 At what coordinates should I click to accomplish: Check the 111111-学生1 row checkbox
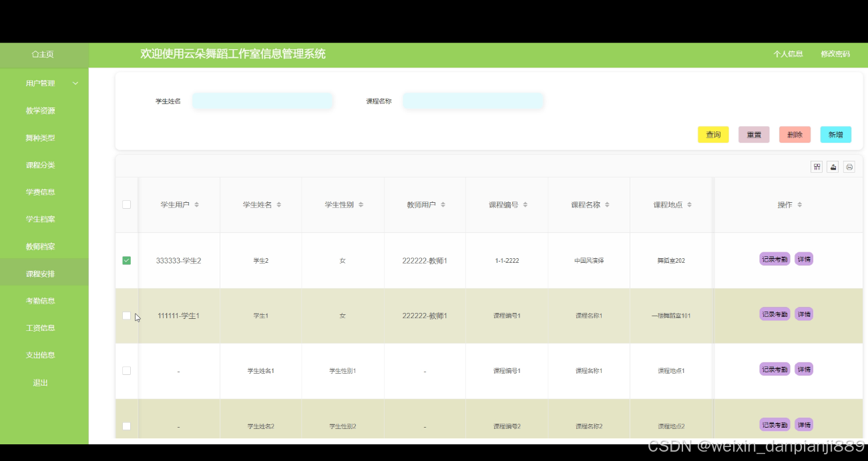tap(126, 316)
